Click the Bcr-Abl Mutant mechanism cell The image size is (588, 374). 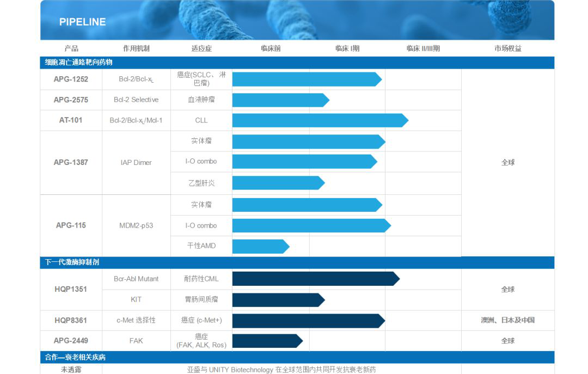pos(136,279)
